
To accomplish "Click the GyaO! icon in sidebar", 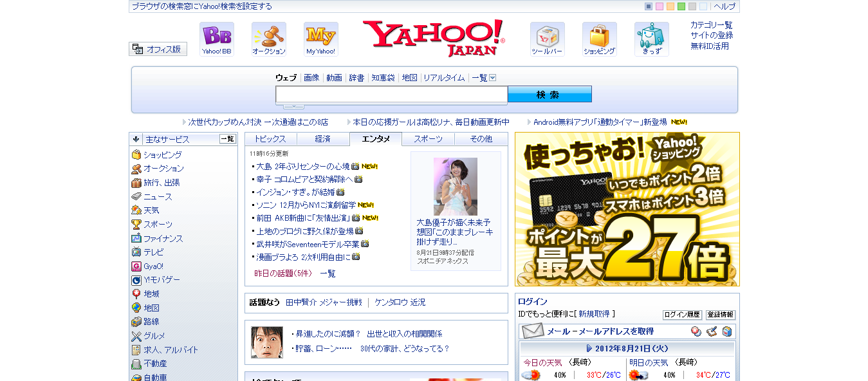I will [136, 266].
